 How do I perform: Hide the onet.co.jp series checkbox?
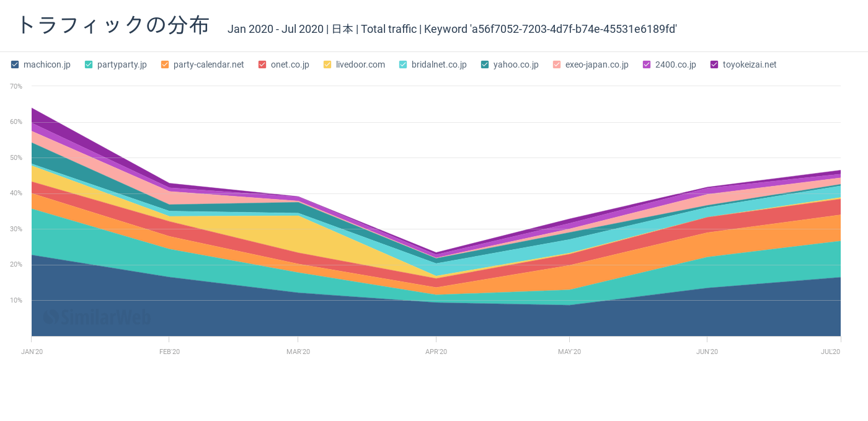pos(262,64)
